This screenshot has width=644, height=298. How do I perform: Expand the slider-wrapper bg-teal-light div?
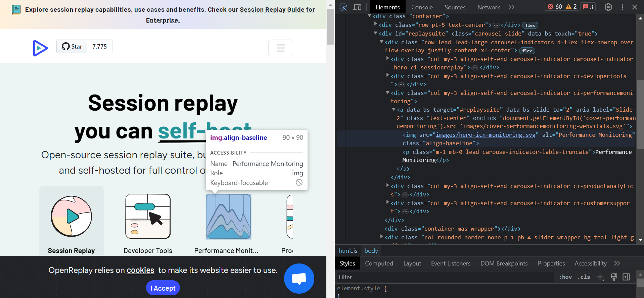point(382,237)
